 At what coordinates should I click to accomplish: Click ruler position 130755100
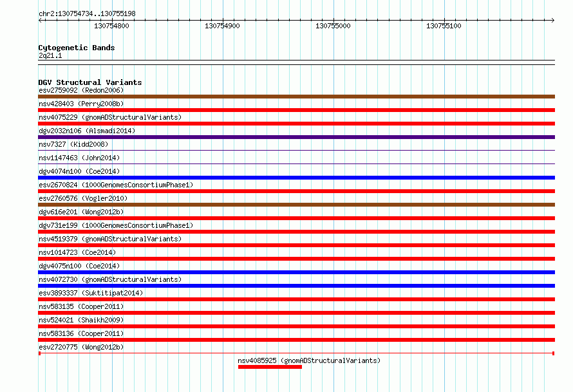tap(444, 26)
